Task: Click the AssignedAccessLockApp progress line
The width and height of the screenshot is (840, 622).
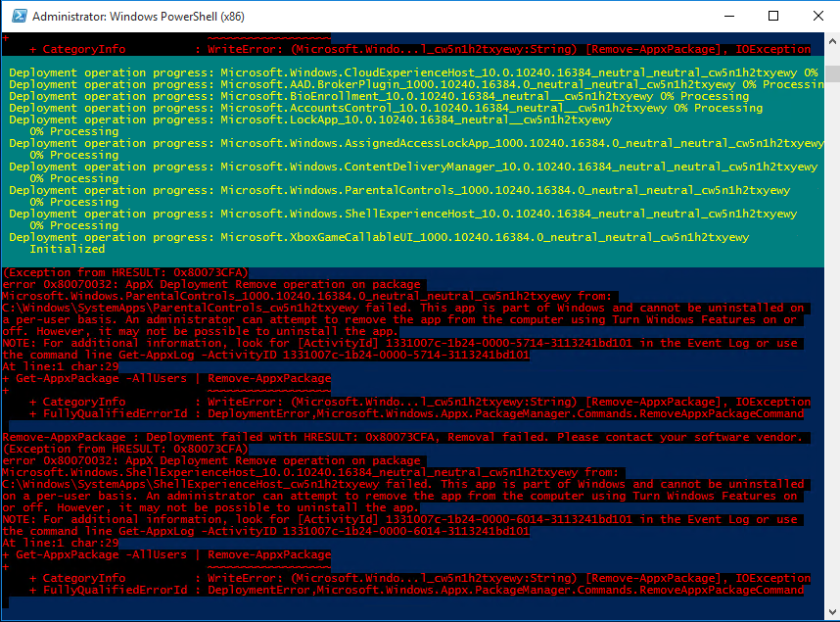Action: [416, 144]
